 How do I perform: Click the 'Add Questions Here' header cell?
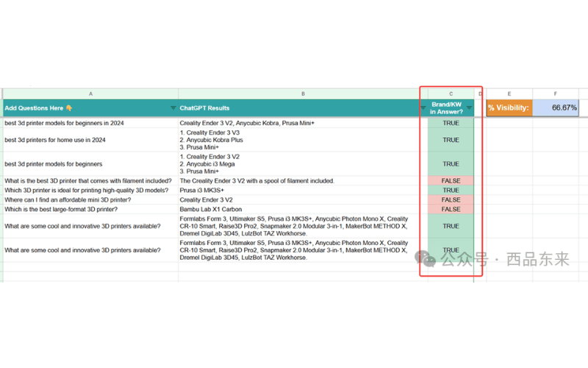[x=90, y=108]
